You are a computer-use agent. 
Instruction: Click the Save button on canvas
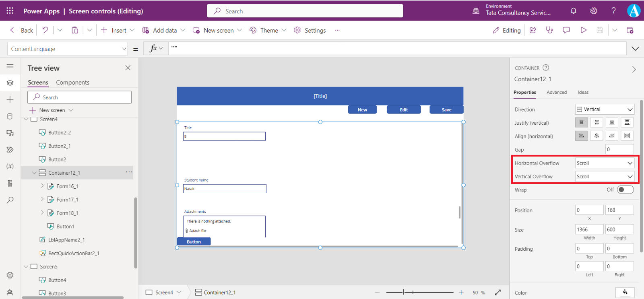coord(446,110)
